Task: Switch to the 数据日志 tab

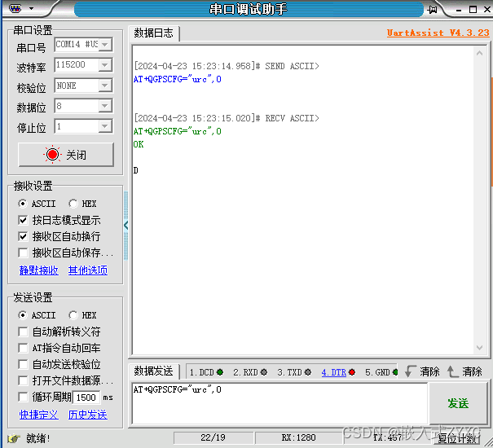Action: pos(154,33)
